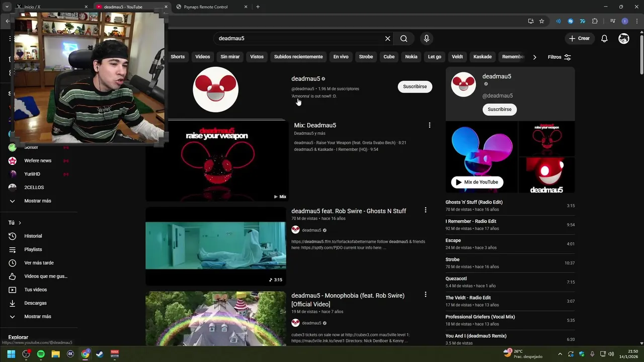Open the Chrome three-dot menu

click(x=636, y=21)
